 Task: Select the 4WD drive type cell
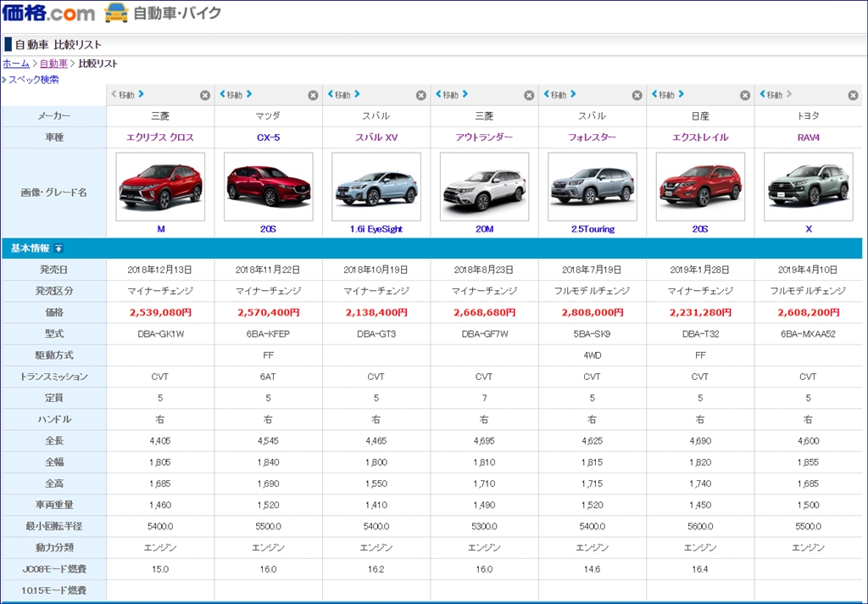tap(593, 355)
